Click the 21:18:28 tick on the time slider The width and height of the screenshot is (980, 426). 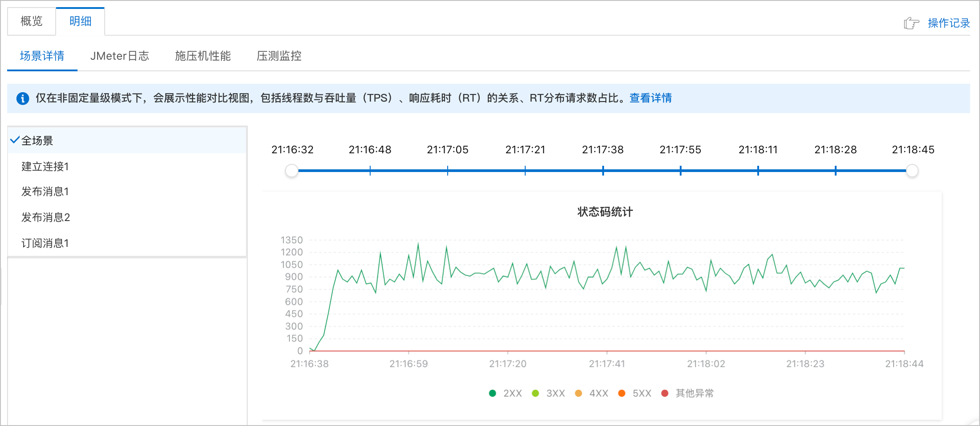(x=836, y=171)
